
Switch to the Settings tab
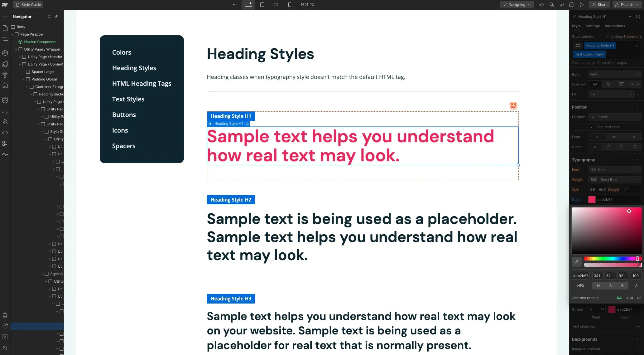tap(592, 26)
